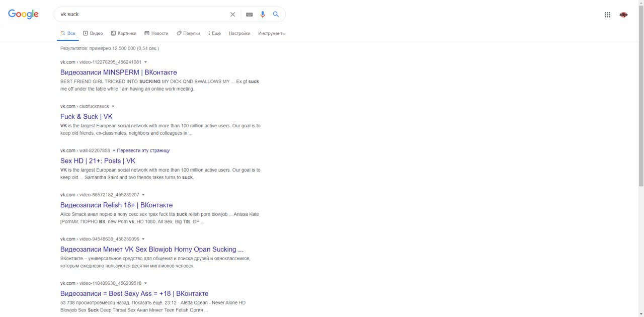Open result title under video-94548639_456239096 URL
The height and width of the screenshot is (317, 644).
[x=152, y=249]
